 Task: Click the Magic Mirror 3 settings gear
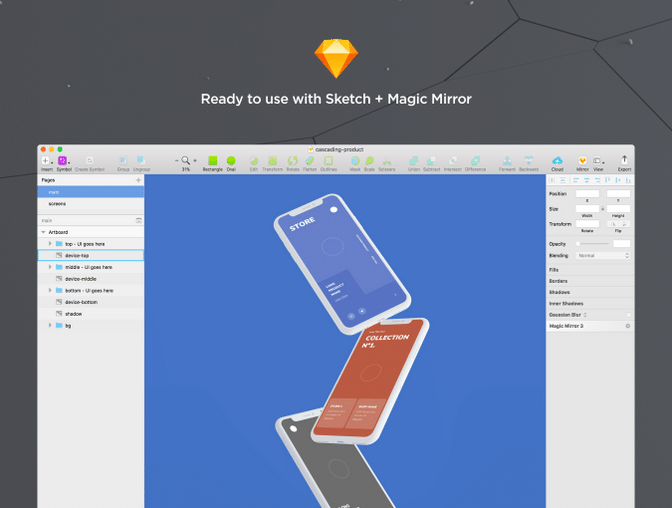click(x=627, y=326)
